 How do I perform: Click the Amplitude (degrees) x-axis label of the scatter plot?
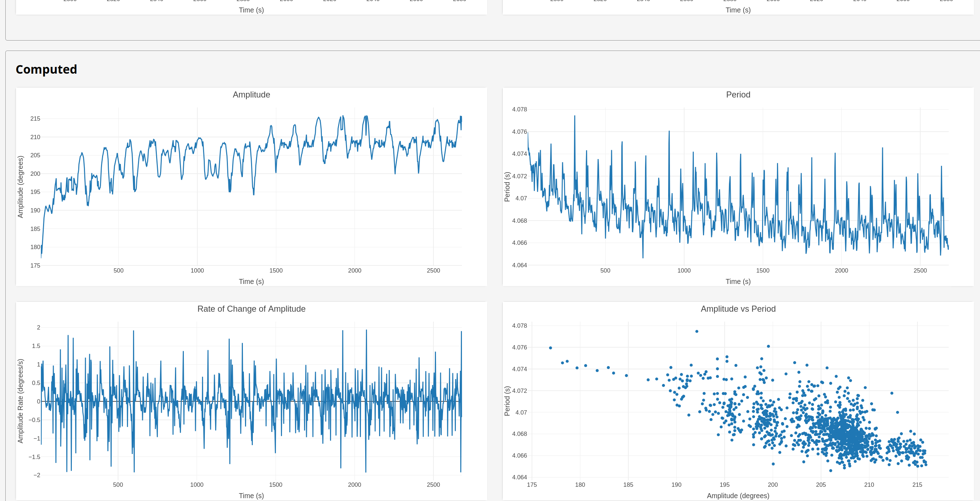tap(737, 495)
